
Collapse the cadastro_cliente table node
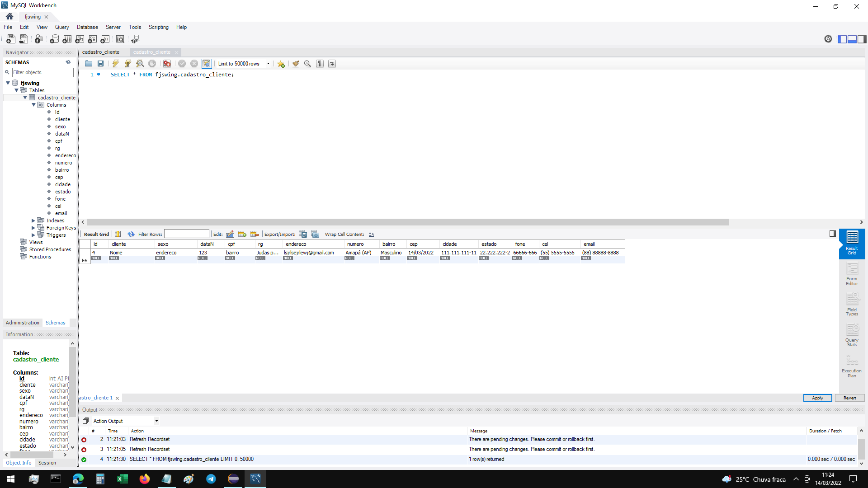25,98
